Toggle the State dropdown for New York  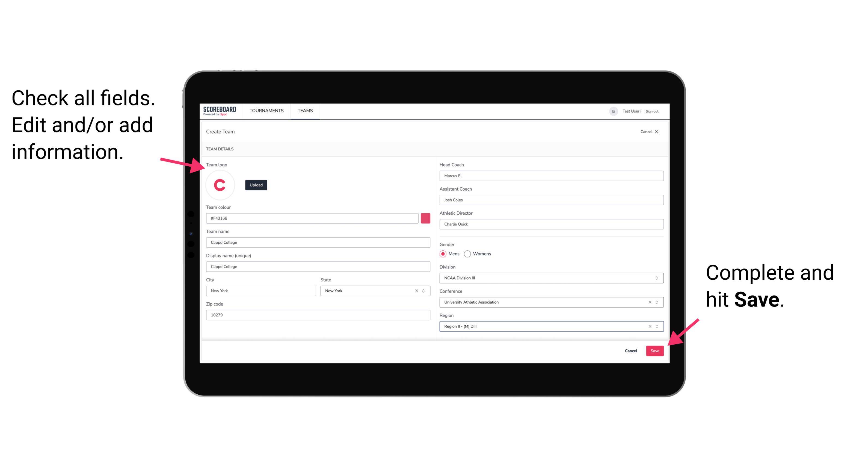(424, 290)
